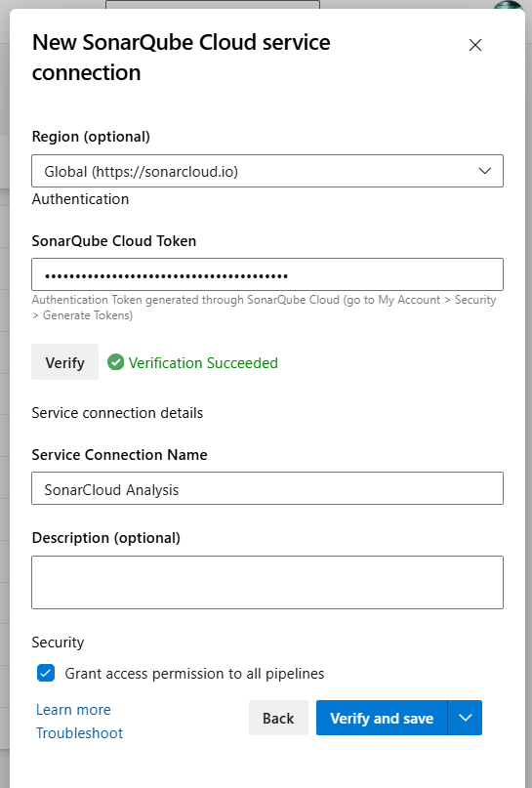Open the Troubleshoot link
The width and height of the screenshot is (532, 788).
pyautogui.click(x=79, y=732)
